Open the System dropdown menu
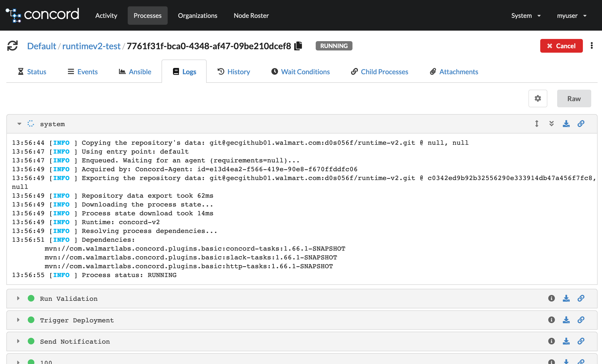The width and height of the screenshot is (602, 364). coord(526,15)
